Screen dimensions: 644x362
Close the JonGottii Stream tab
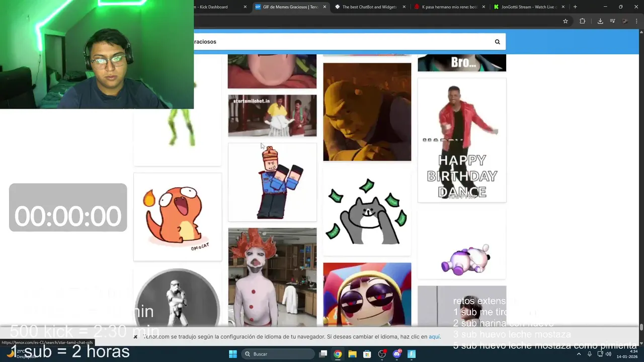coord(563,7)
